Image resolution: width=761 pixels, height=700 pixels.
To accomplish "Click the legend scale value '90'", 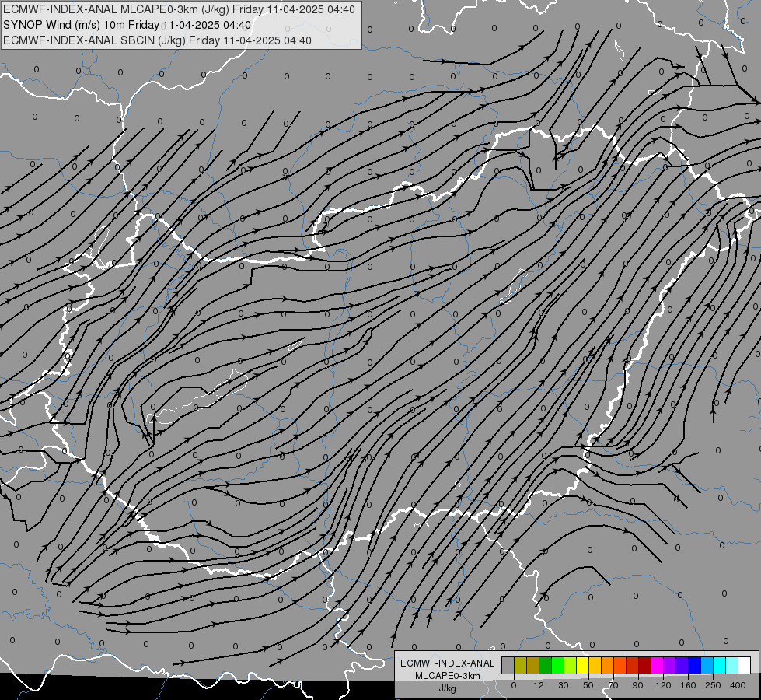I will pyautogui.click(x=637, y=685).
